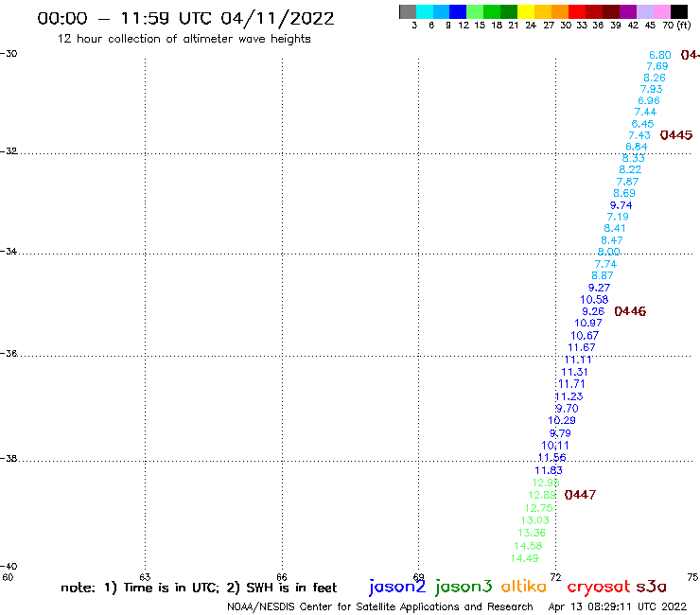The height and width of the screenshot is (615, 700).
Task: Click the wave height value '8.26'
Action: (x=655, y=78)
